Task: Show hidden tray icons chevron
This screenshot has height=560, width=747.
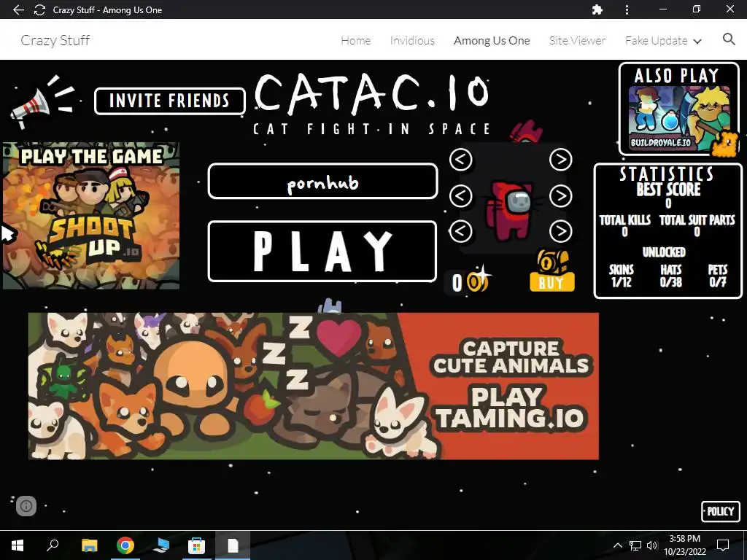Action: (617, 545)
